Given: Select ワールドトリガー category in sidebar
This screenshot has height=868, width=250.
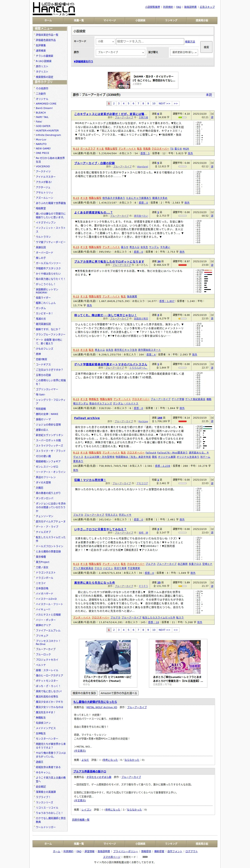Looking at the screenshot, I should click(46, 827).
